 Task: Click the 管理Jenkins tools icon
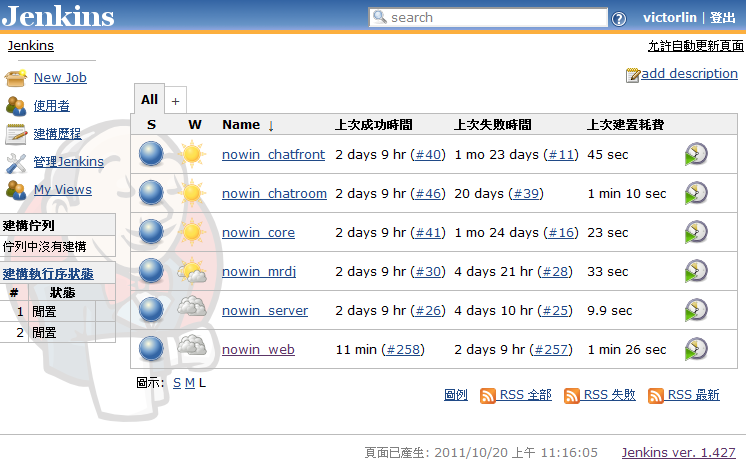[16, 161]
